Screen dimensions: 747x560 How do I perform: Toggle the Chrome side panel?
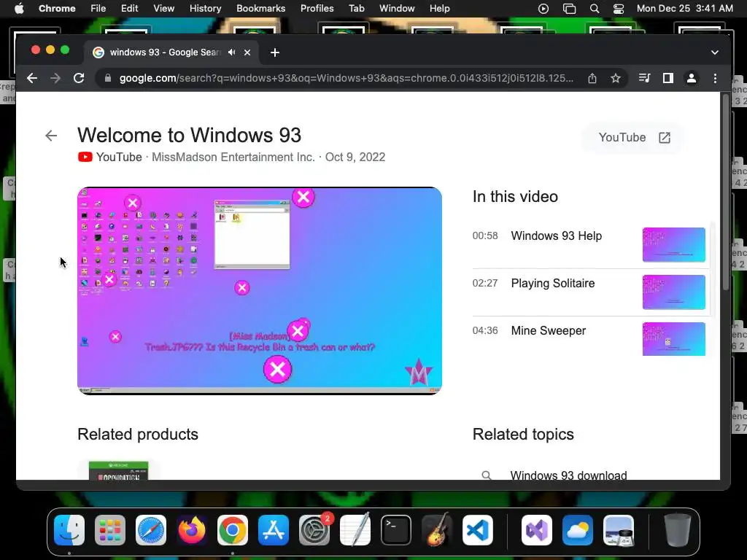point(668,78)
